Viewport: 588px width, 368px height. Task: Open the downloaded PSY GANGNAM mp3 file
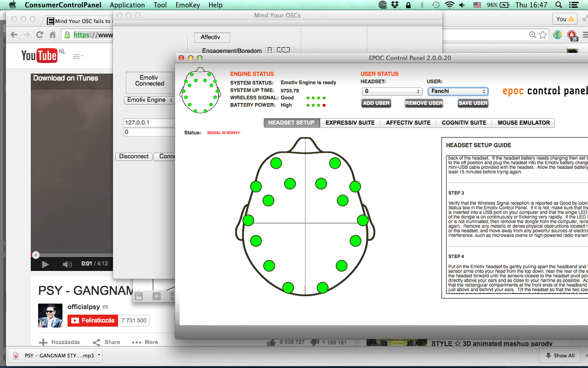(x=53, y=356)
